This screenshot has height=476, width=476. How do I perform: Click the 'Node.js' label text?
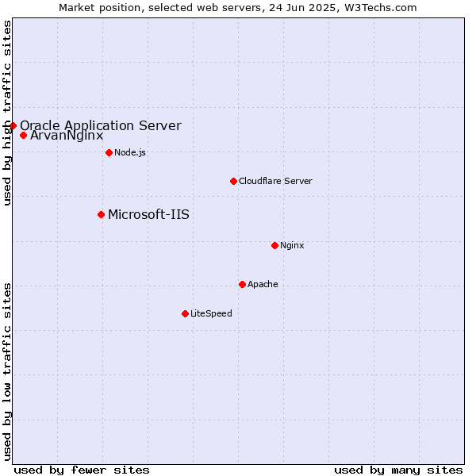130,152
